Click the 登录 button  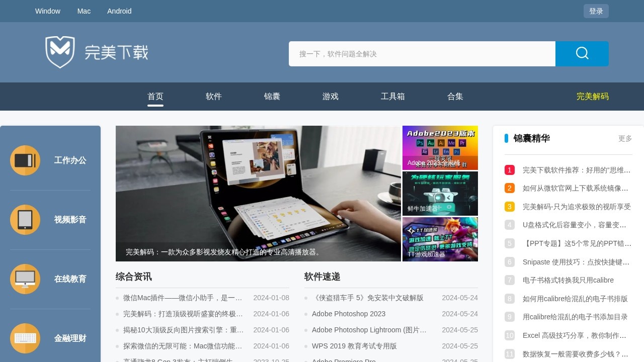click(x=596, y=11)
